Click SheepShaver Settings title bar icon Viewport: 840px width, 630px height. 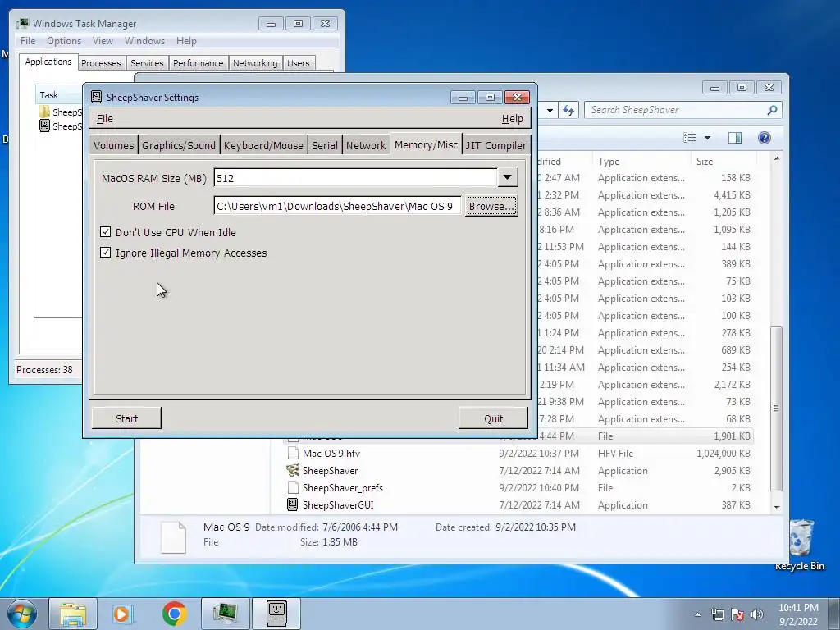(97, 97)
